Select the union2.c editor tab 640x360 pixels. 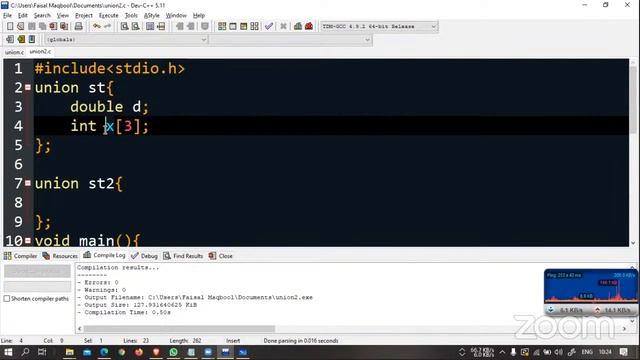click(x=40, y=51)
